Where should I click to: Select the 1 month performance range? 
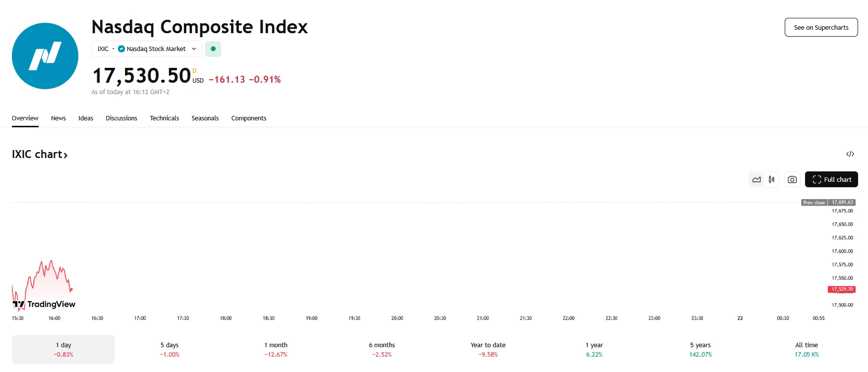click(x=276, y=349)
